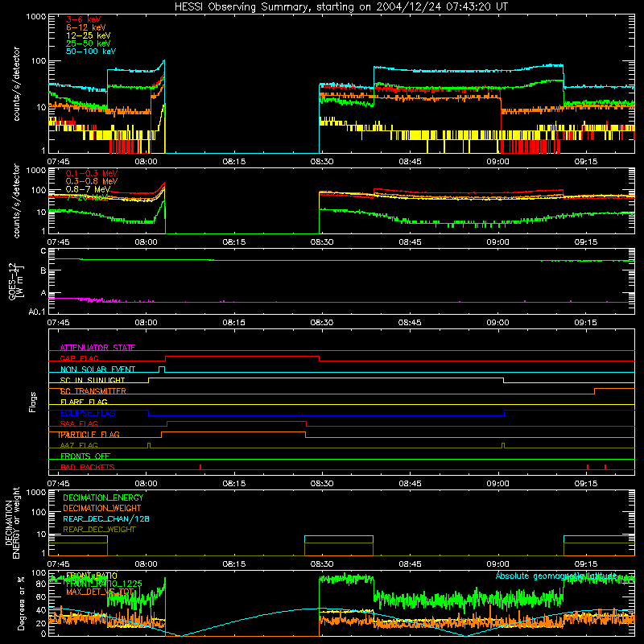Click the HESSI Observing Summary plot title
The width and height of the screenshot is (644, 644).
(x=341, y=7)
